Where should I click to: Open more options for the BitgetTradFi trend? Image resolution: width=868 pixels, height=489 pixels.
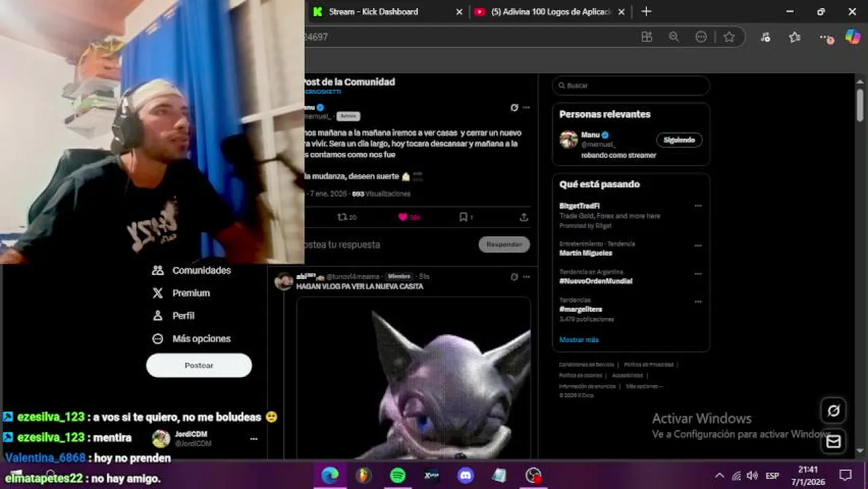coord(698,206)
